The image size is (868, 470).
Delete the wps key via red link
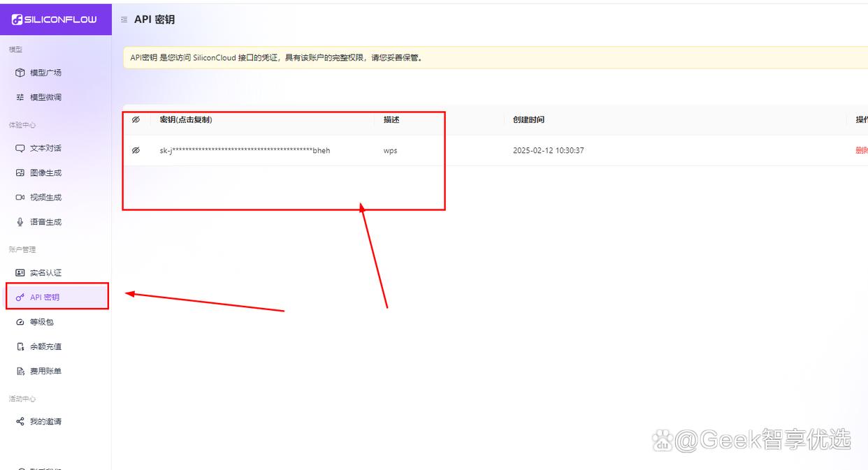(x=861, y=150)
